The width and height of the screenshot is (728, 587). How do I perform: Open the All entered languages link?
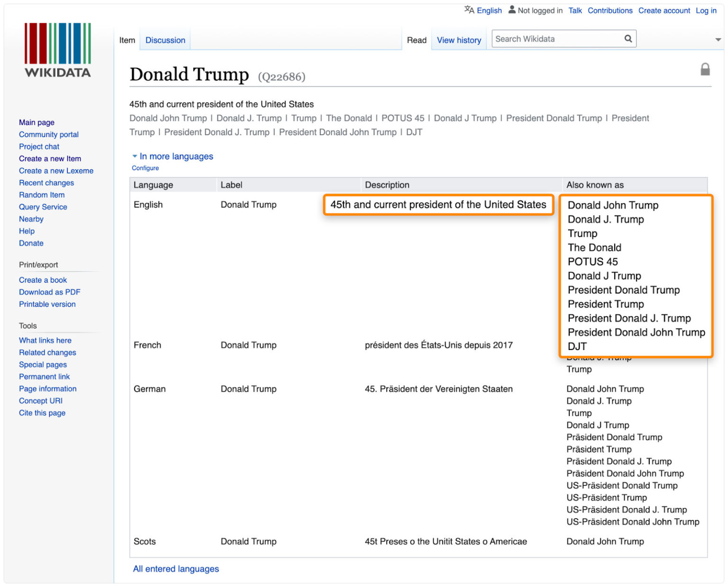[176, 569]
